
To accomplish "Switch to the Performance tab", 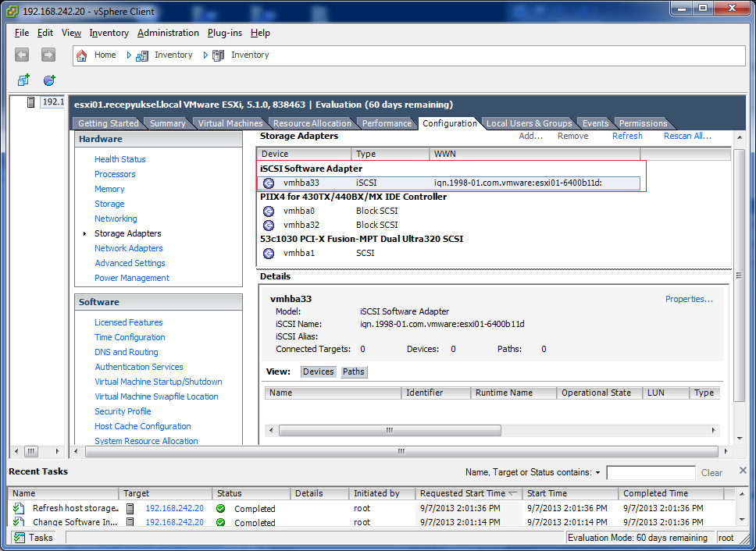I will pyautogui.click(x=387, y=123).
